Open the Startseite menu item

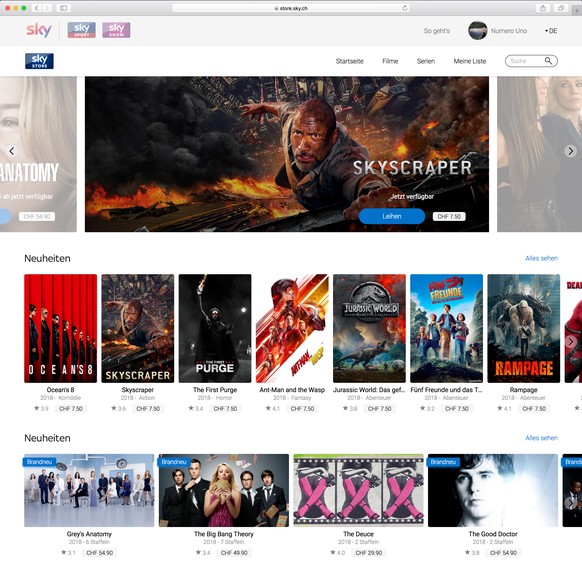click(350, 61)
